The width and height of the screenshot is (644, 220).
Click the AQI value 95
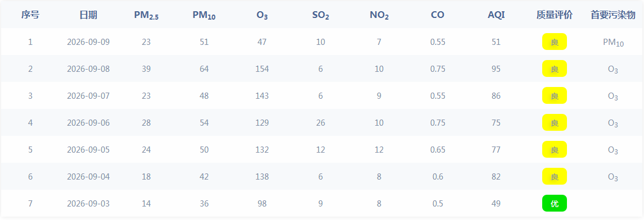(x=496, y=69)
